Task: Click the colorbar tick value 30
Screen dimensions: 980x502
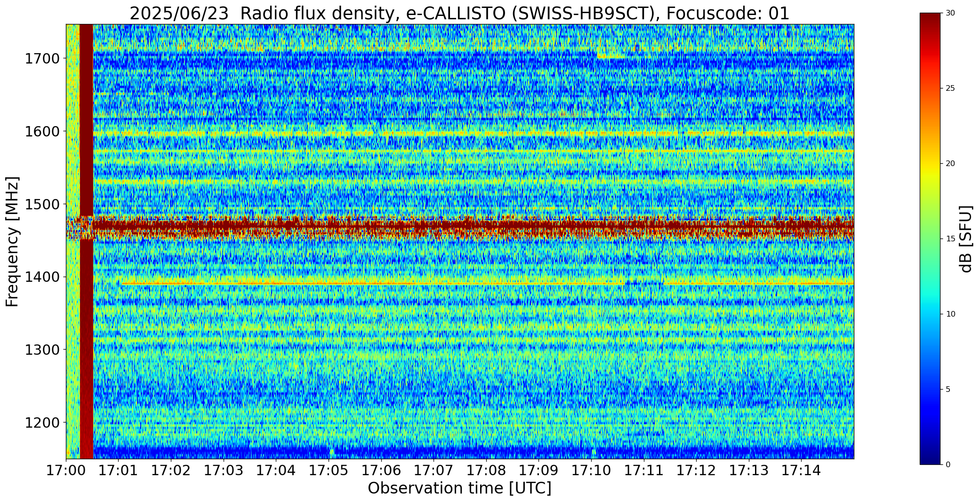Action: pos(950,13)
